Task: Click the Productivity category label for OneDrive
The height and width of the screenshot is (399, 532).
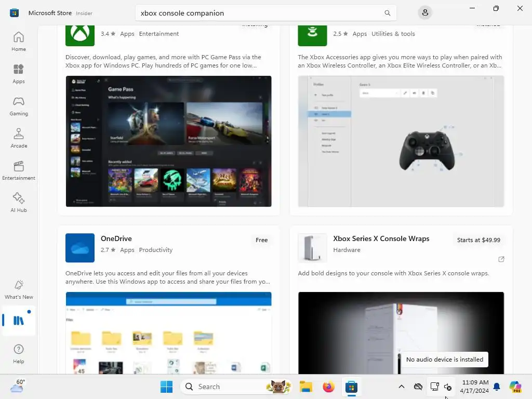Action: coord(156,250)
